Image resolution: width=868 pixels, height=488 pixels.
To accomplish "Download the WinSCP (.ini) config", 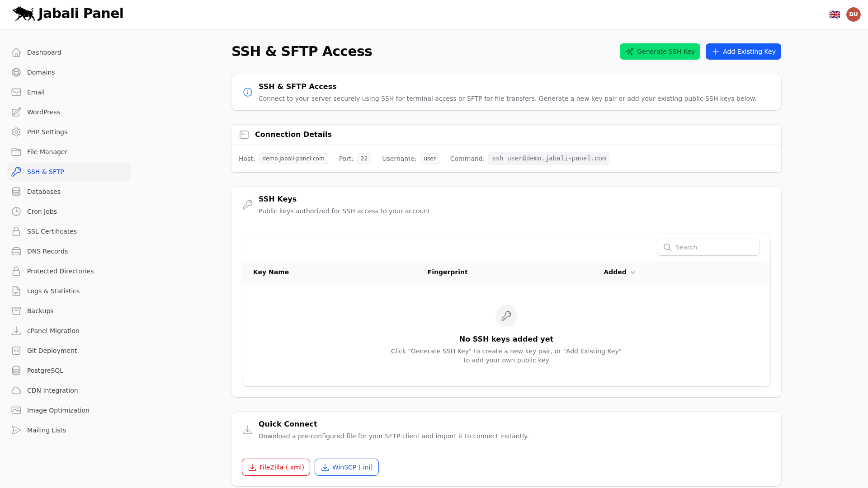I will tap(346, 467).
